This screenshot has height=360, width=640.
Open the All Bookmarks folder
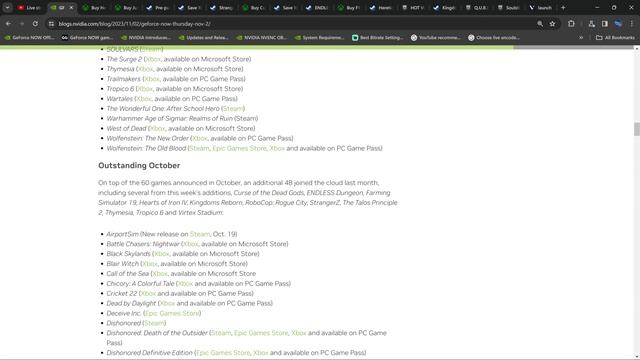[615, 38]
